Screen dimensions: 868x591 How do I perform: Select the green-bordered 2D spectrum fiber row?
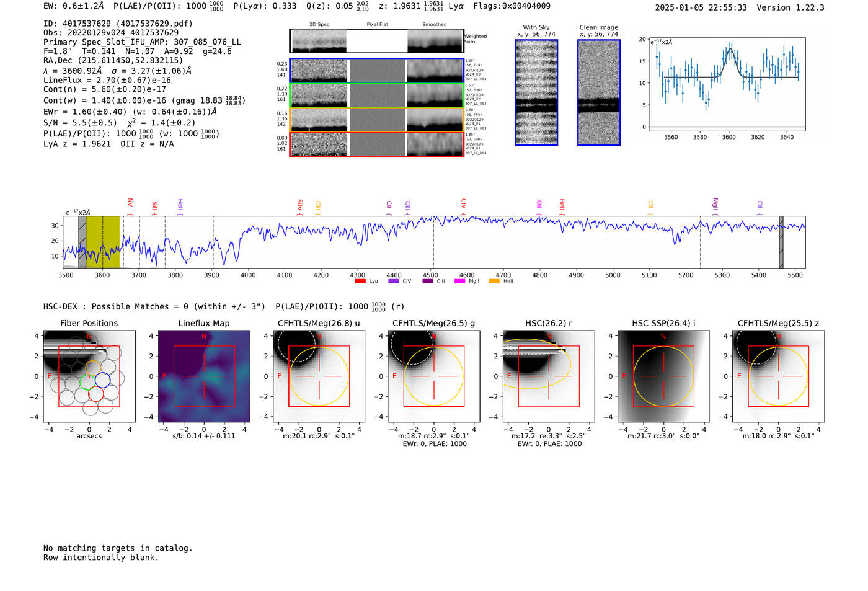[376, 95]
